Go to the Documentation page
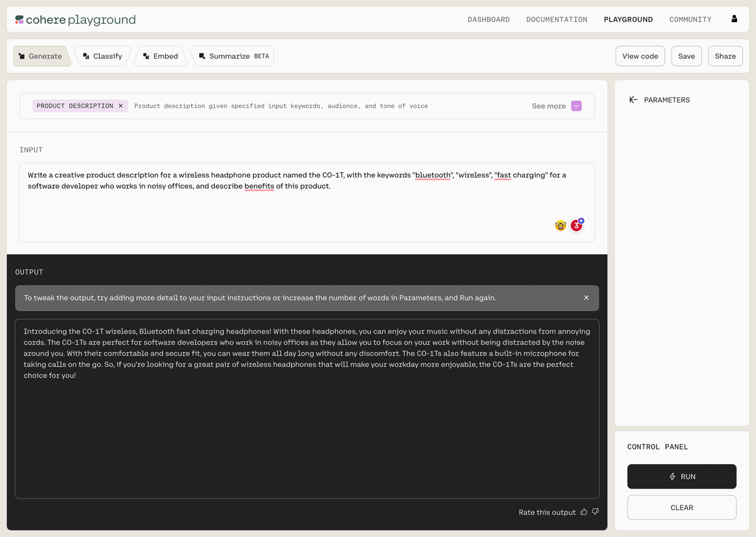The height and width of the screenshot is (537, 756). tap(556, 20)
